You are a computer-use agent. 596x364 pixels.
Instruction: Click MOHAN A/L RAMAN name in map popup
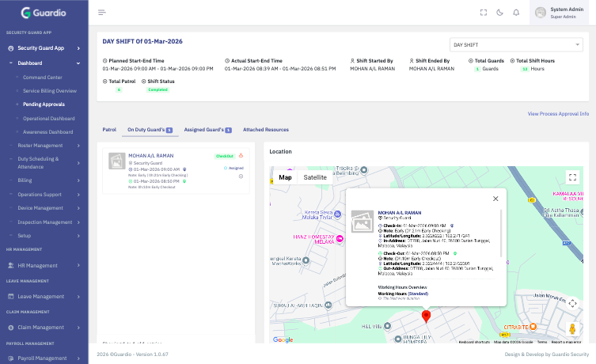400,213
